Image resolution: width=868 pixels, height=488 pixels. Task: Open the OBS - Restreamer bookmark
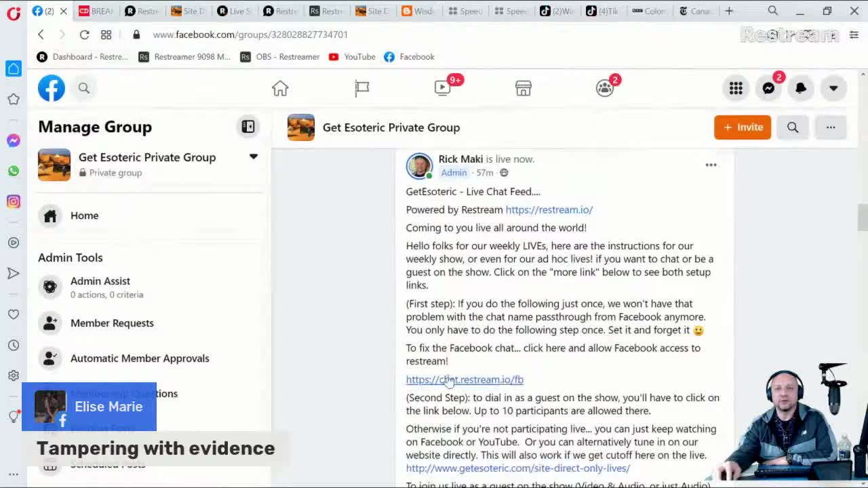tap(280, 57)
